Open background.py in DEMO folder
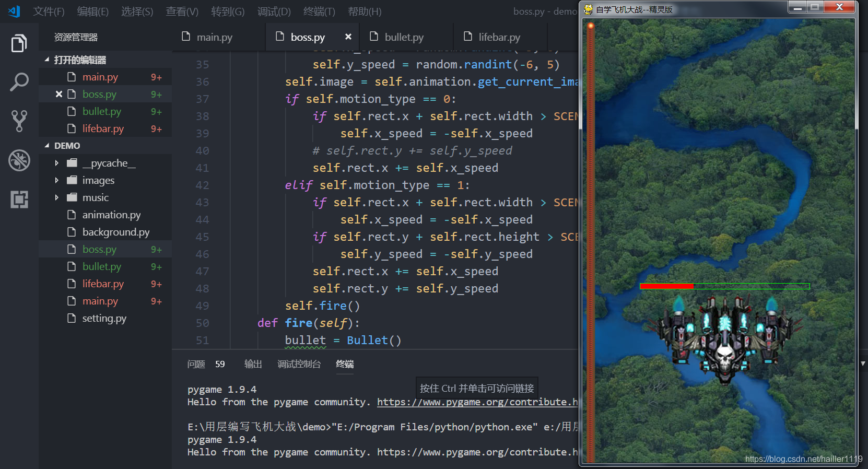This screenshot has height=469, width=868. (x=105, y=232)
